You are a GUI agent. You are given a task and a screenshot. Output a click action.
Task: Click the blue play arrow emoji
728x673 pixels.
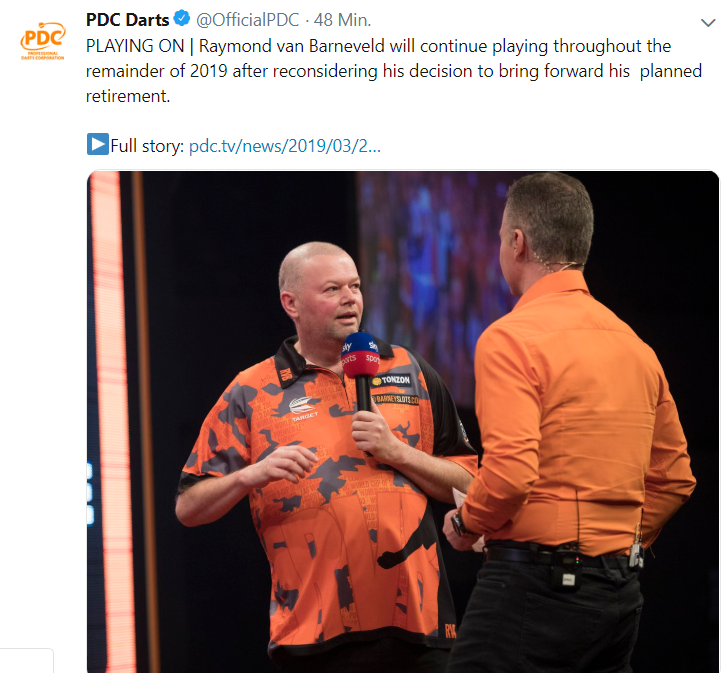pos(98,144)
